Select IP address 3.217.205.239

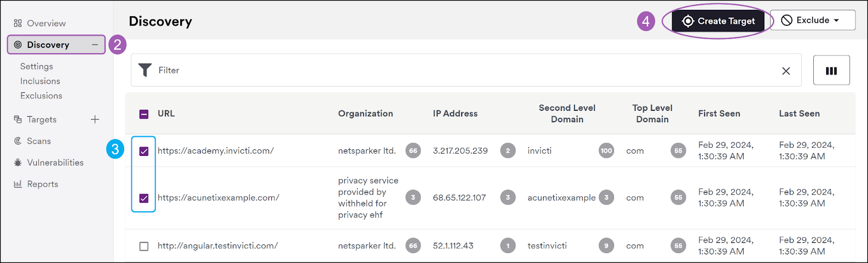(460, 151)
